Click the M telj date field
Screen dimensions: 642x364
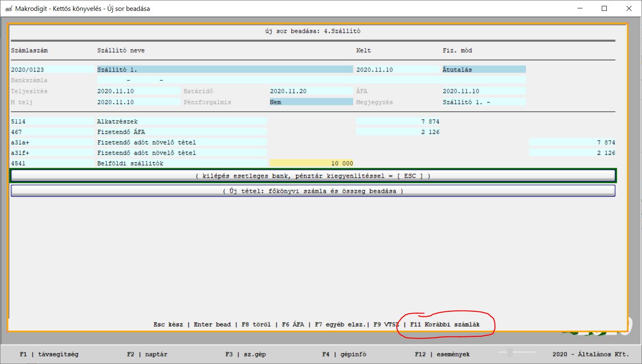pos(139,102)
